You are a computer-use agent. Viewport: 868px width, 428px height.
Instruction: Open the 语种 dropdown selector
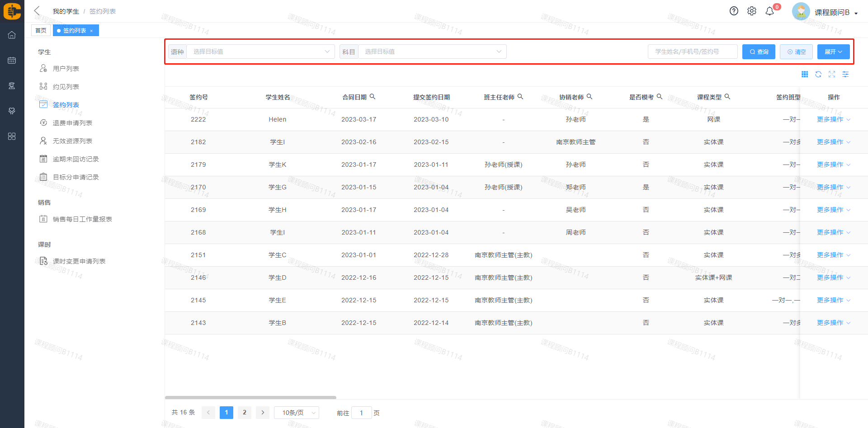(260, 52)
